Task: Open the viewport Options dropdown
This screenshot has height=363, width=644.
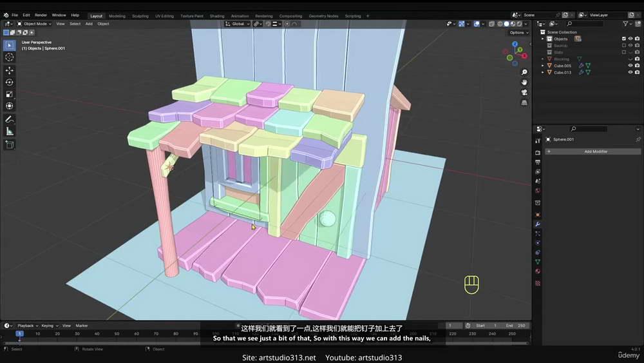Action: coord(518,32)
